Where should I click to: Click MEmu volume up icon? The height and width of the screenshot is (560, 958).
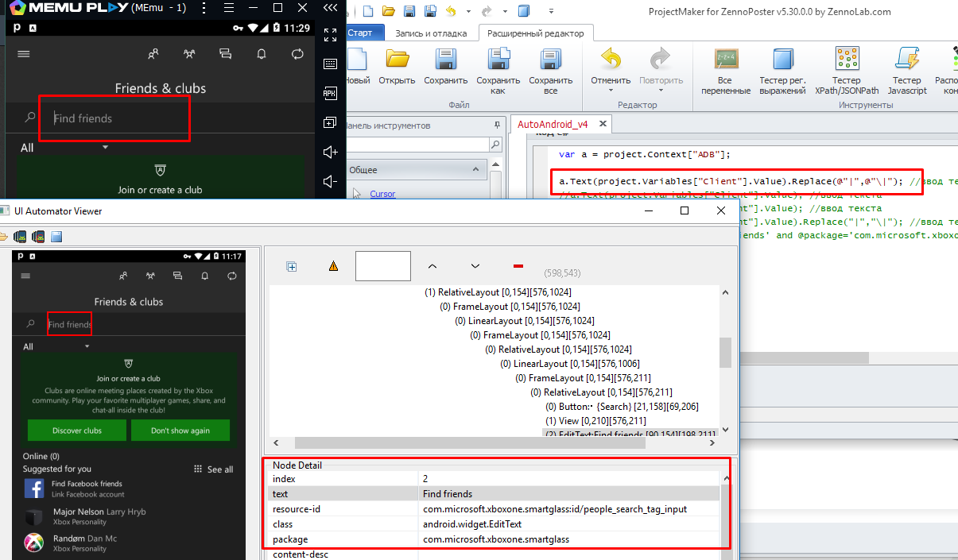pos(330,152)
